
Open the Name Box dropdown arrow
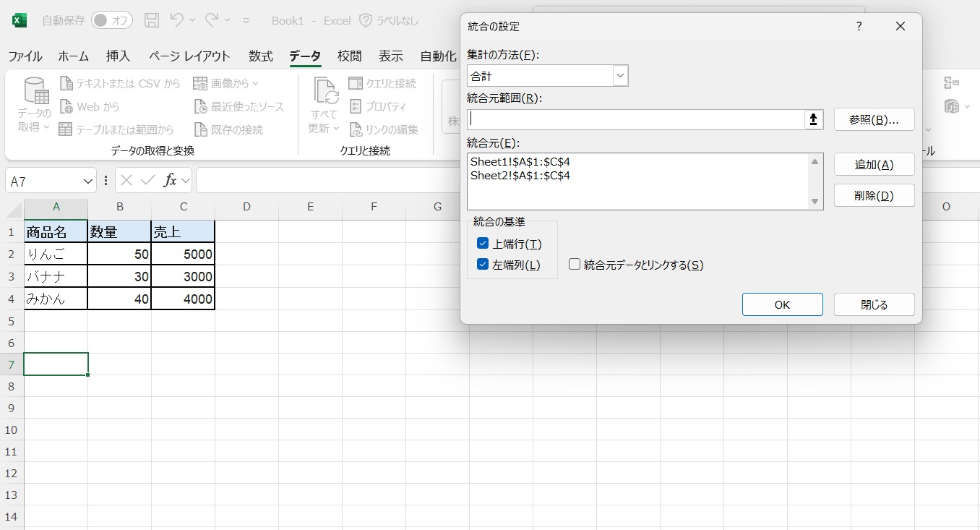[88, 181]
